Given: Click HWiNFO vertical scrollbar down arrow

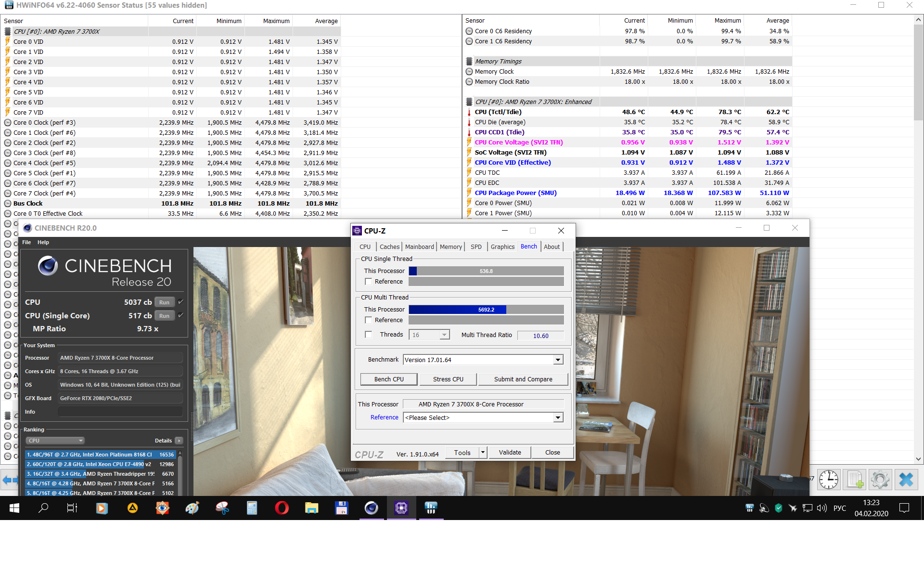Looking at the screenshot, I should (918, 459).
